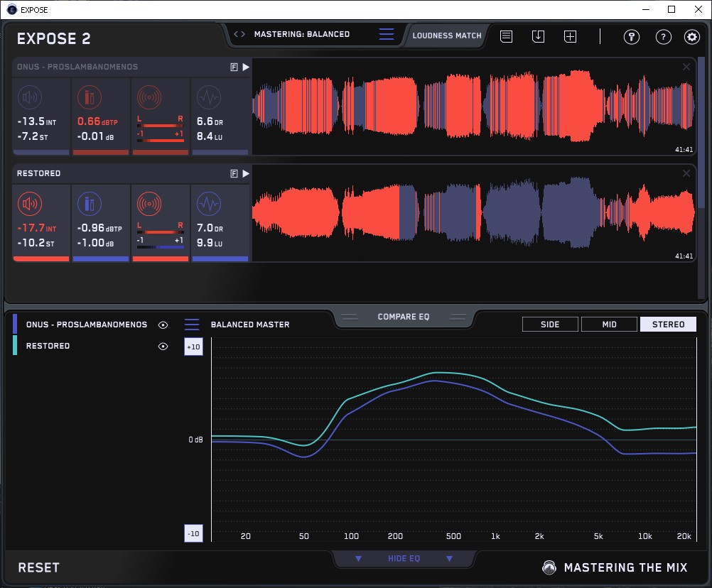Image resolution: width=712 pixels, height=588 pixels.
Task: Click the loudness speaker icon for ONUS track
Action: tap(30, 97)
